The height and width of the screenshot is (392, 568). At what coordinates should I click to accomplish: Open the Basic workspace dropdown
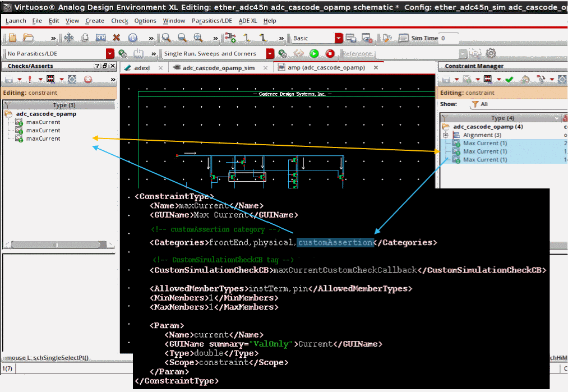(x=339, y=38)
